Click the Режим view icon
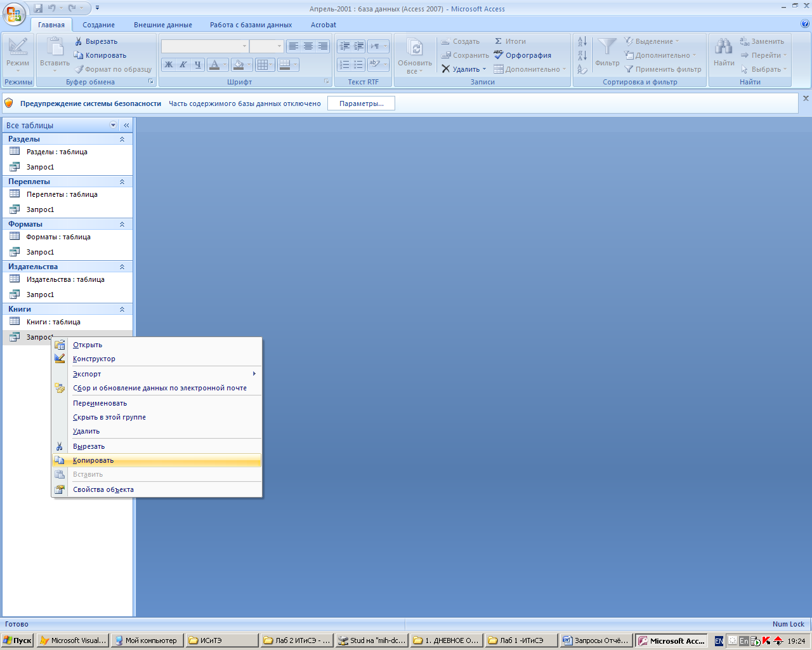 point(18,47)
